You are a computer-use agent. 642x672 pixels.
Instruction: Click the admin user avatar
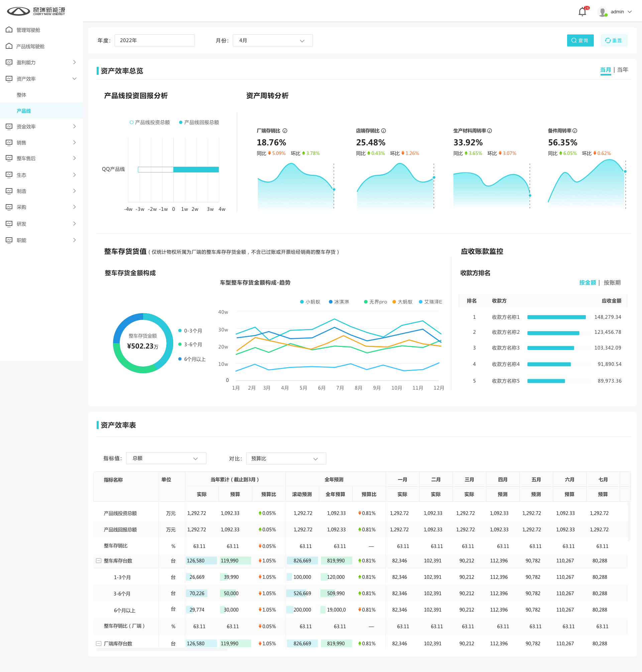coord(602,12)
